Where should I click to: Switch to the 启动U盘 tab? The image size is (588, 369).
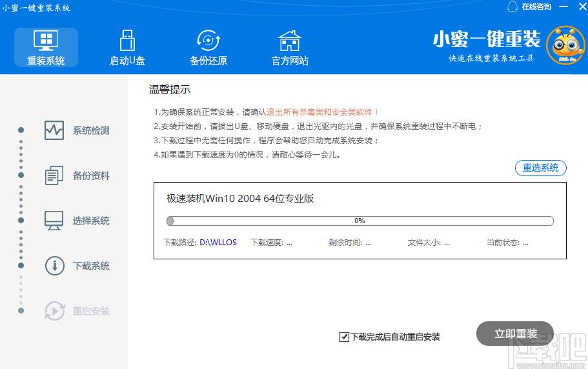click(127, 48)
